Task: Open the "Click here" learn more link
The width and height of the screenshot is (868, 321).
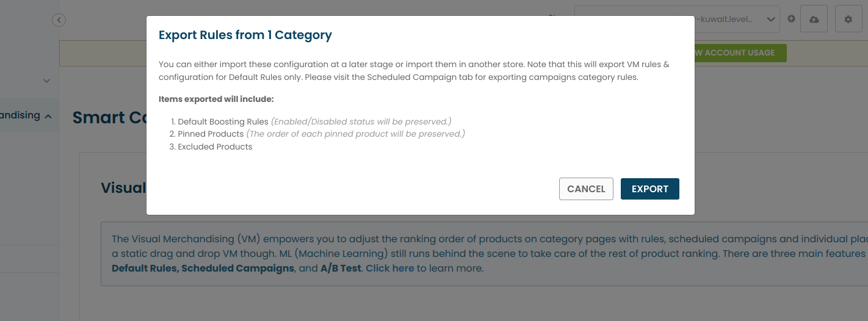Action: 389,269
